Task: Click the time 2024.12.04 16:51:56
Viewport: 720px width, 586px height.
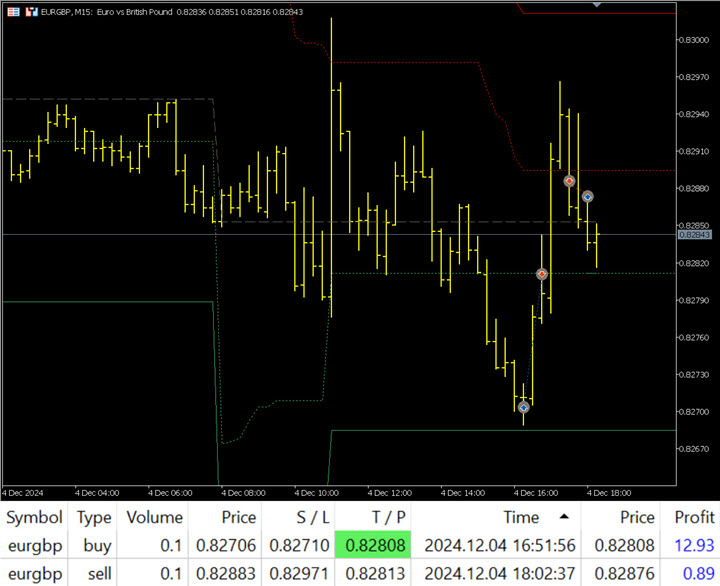Action: [x=500, y=545]
